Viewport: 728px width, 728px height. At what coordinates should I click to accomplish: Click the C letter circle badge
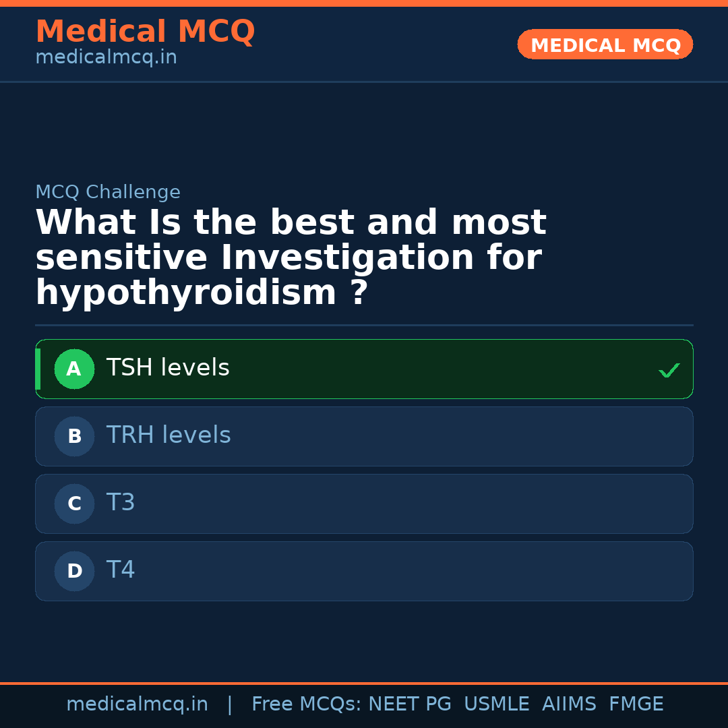tap(74, 504)
